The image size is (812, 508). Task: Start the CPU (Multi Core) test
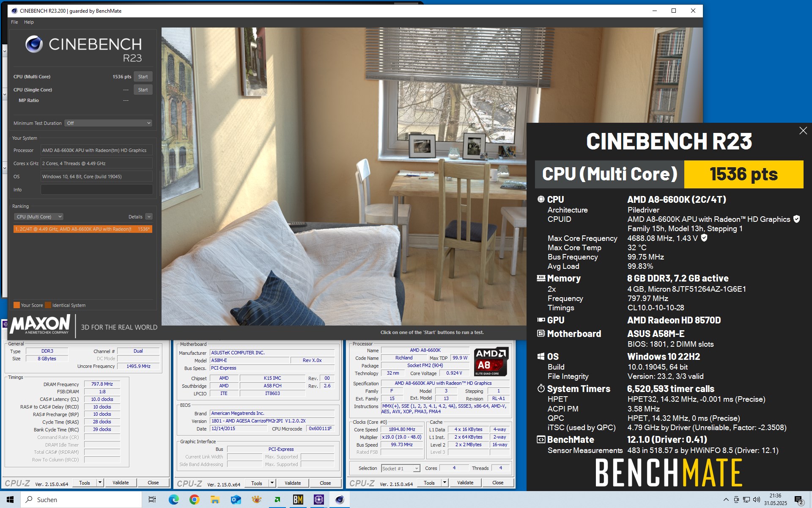click(x=143, y=77)
